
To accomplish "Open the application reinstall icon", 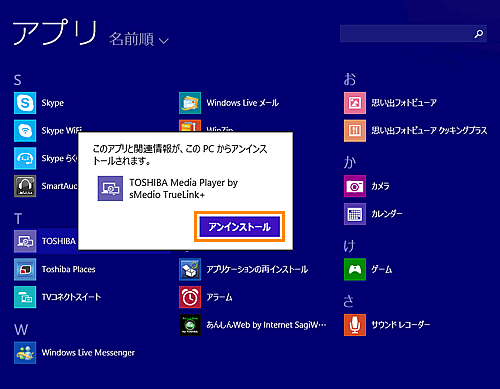I will click(190, 269).
